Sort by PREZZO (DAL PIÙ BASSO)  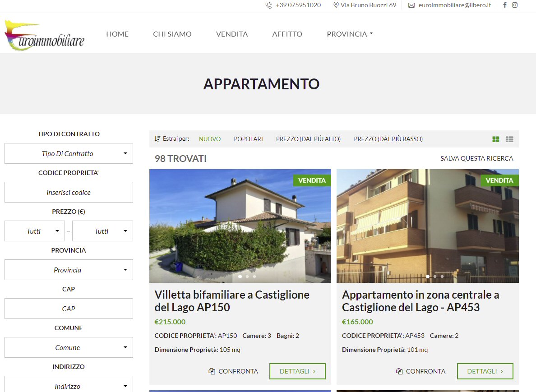388,139
